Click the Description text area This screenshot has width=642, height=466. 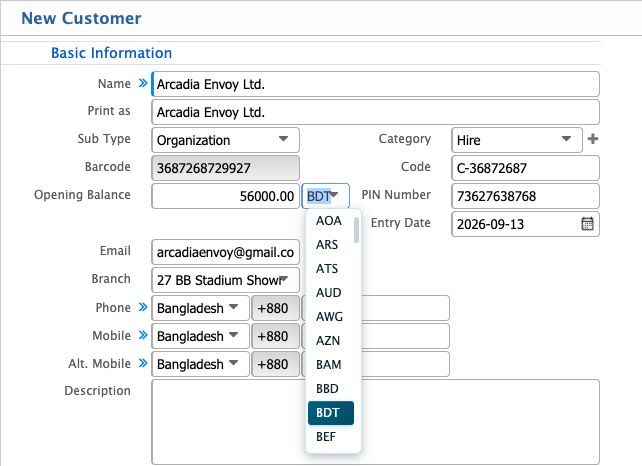(375, 422)
